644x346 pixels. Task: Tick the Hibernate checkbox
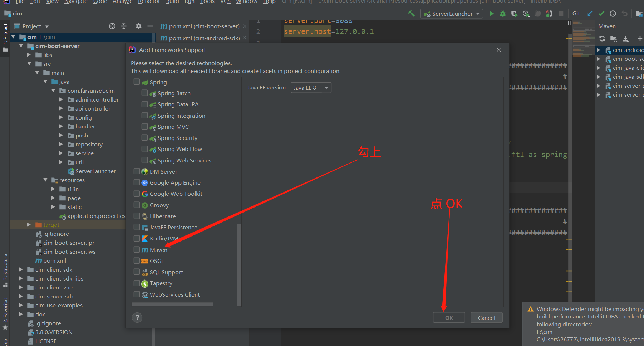tap(137, 216)
